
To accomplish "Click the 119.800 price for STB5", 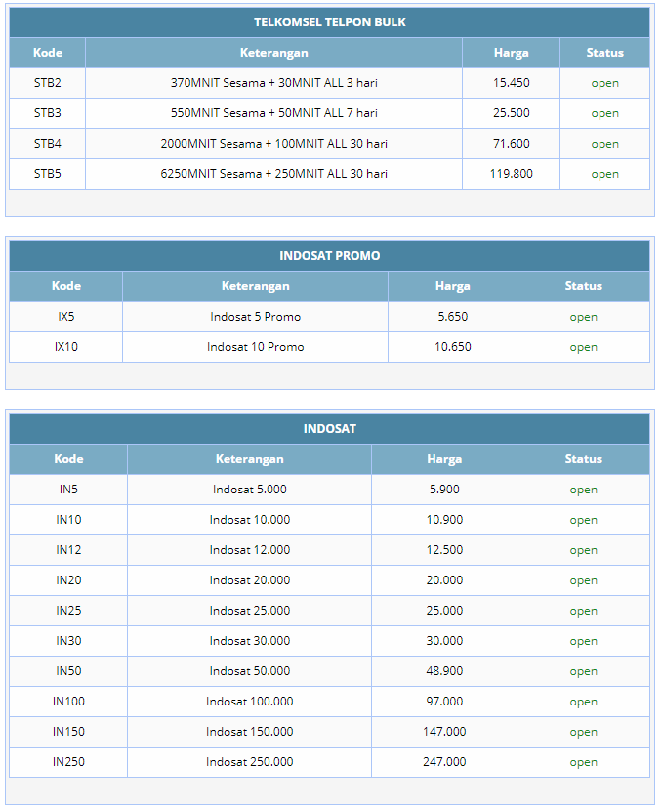I will (x=511, y=174).
